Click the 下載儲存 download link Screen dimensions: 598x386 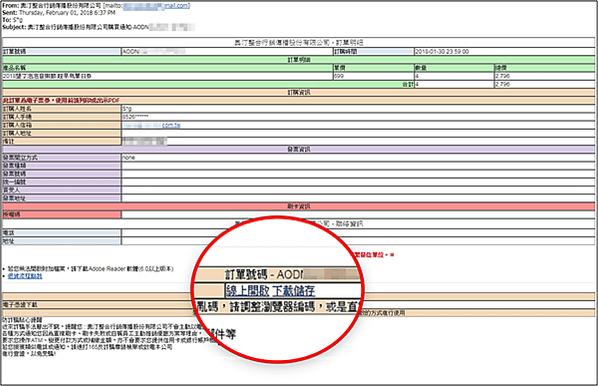tap(294, 291)
